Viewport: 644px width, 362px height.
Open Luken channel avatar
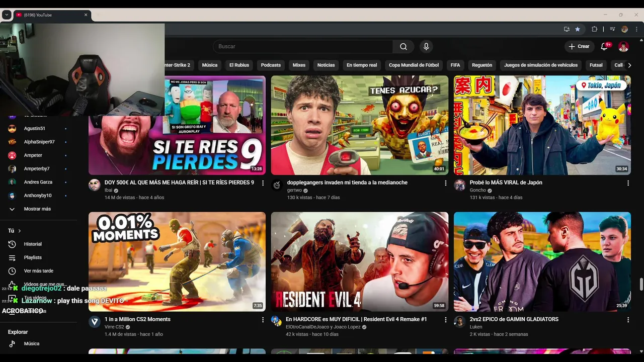click(x=460, y=322)
